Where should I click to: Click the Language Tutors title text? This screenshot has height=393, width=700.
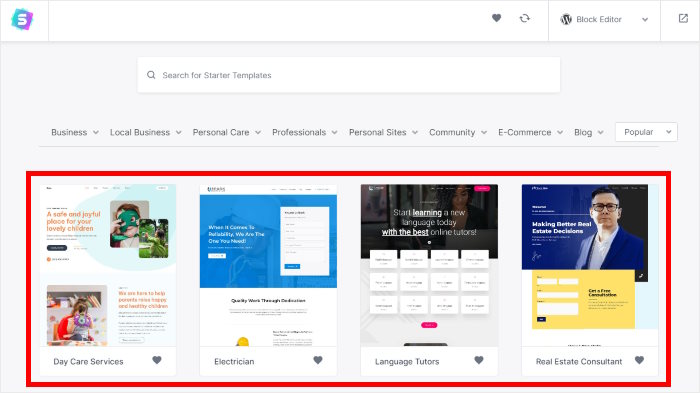point(407,361)
